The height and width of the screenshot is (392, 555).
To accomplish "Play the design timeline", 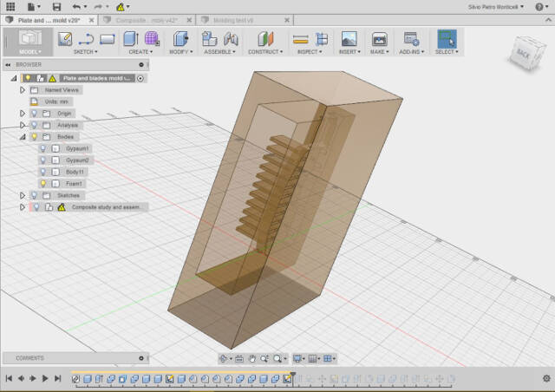I will (45, 378).
